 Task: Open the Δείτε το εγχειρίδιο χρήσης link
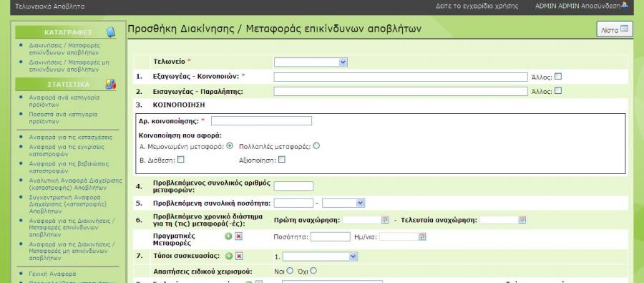coord(477,6)
